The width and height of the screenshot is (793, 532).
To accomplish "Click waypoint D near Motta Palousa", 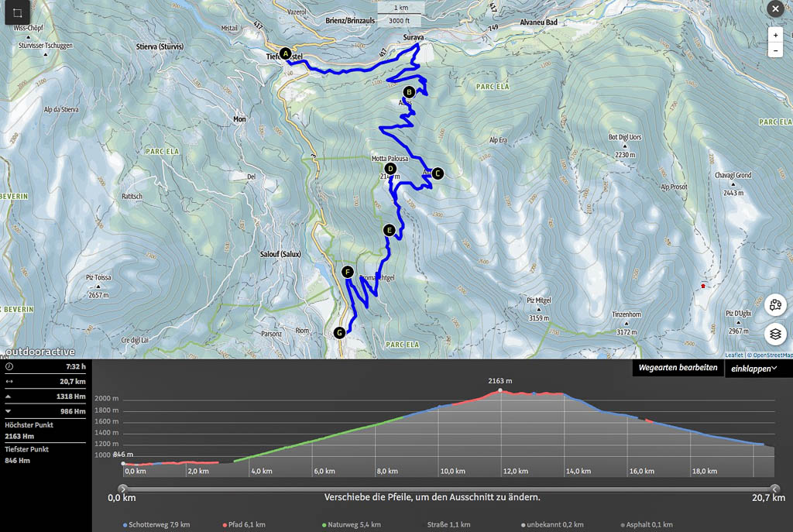I will tap(390, 169).
